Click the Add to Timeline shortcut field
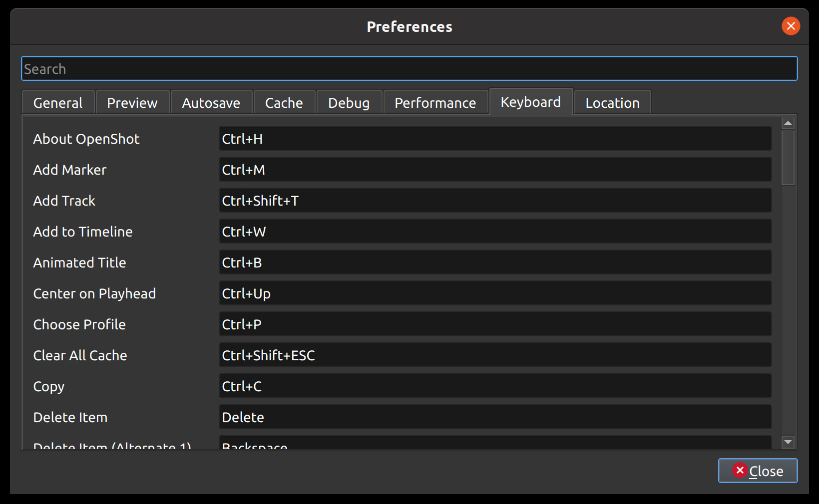This screenshot has height=504, width=819. click(495, 232)
